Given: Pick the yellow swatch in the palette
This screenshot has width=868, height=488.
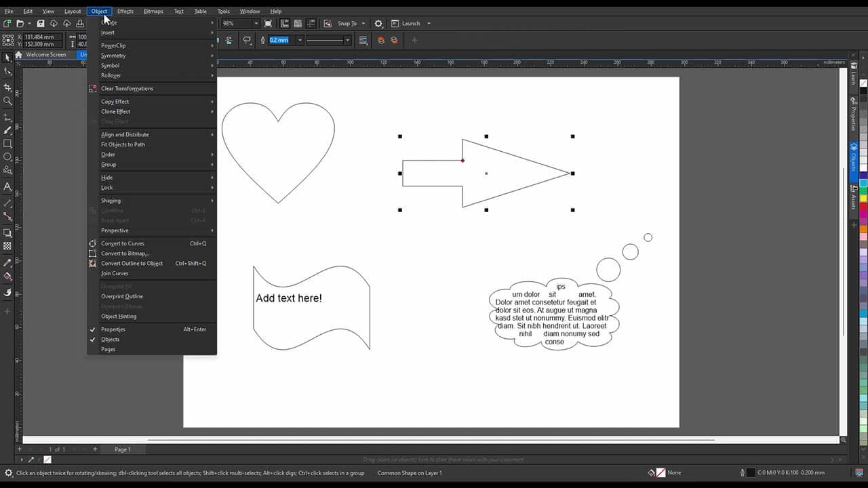Looking at the screenshot, I should coord(863,199).
